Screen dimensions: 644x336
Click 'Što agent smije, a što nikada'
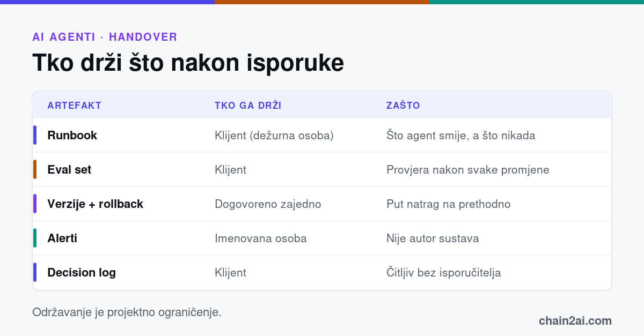coord(460,136)
